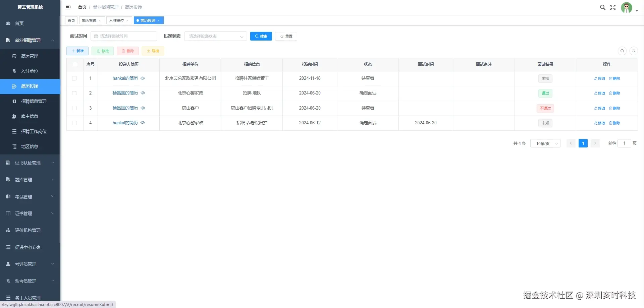Click the 修改 toolbar button
This screenshot has width=644, height=308.
click(x=103, y=51)
